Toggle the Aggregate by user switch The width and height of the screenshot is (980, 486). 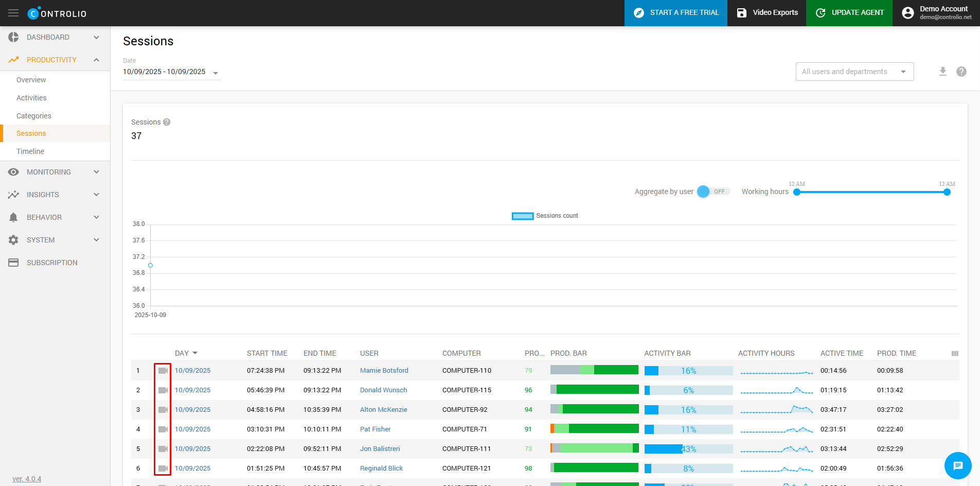pos(712,192)
